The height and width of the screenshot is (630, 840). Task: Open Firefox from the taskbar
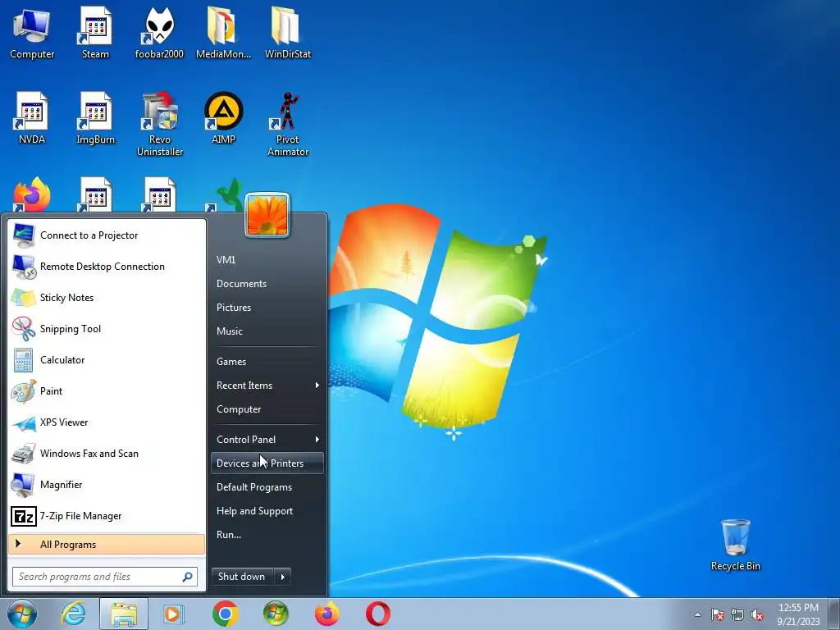coord(326,614)
